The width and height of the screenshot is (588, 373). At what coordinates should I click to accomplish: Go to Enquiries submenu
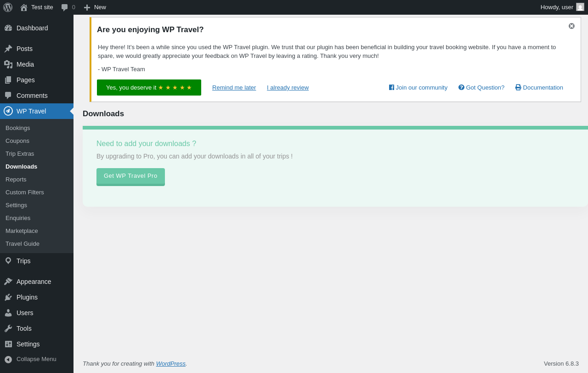pos(37,218)
